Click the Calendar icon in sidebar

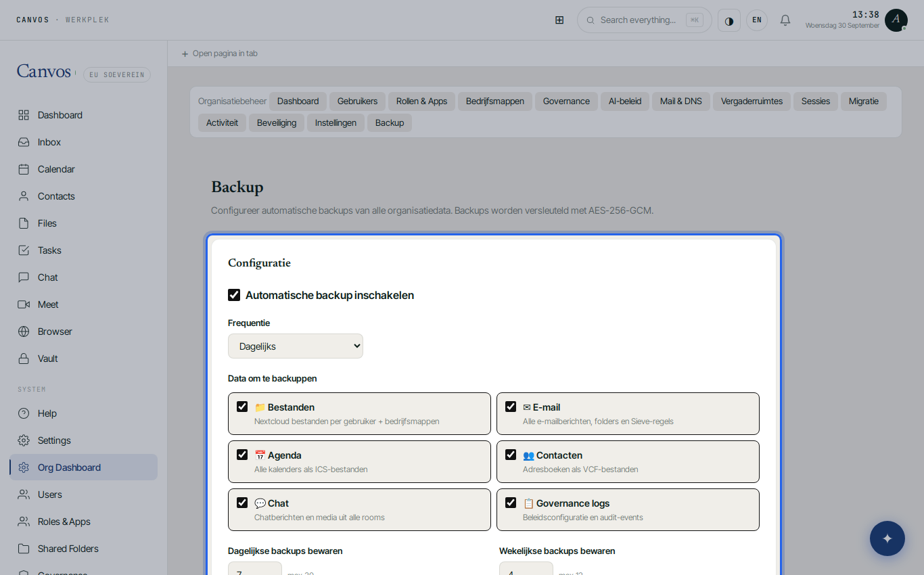point(24,169)
